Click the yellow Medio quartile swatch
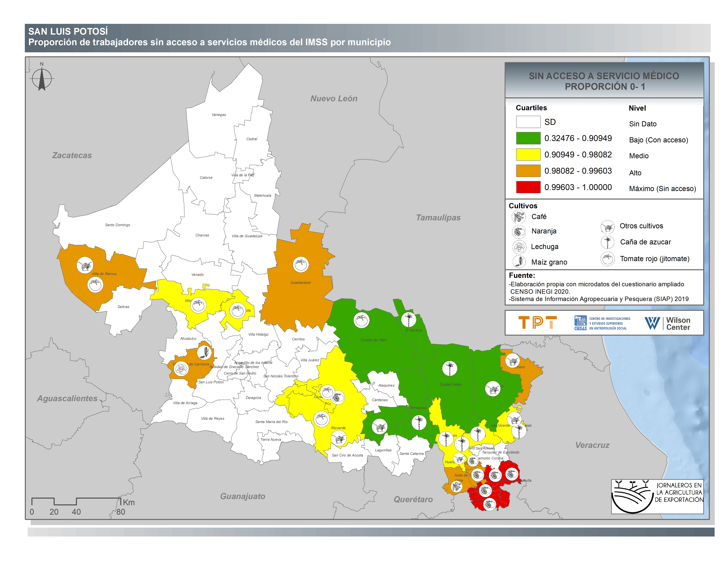Viewport: 728px width, 563px height. point(528,154)
